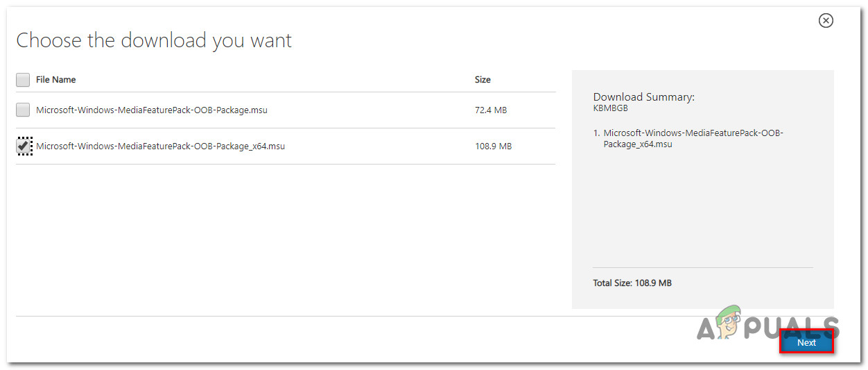Image resolution: width=868 pixels, height=370 pixels.
Task: Click the number 1. in the summary list
Action: (597, 133)
